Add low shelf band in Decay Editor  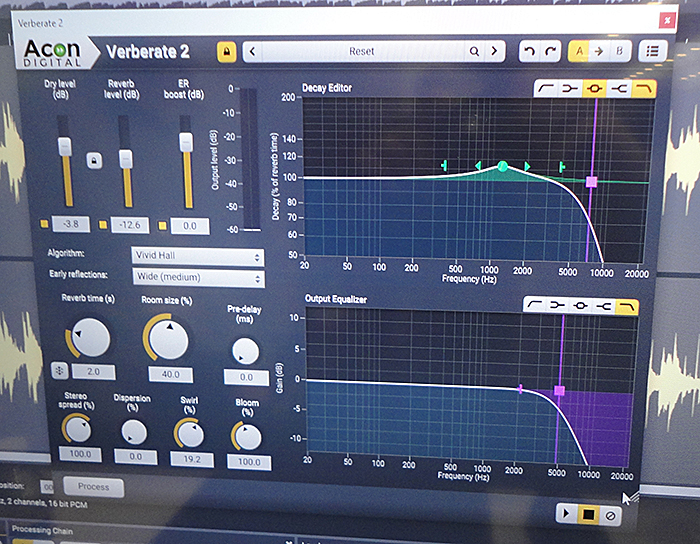point(570,89)
